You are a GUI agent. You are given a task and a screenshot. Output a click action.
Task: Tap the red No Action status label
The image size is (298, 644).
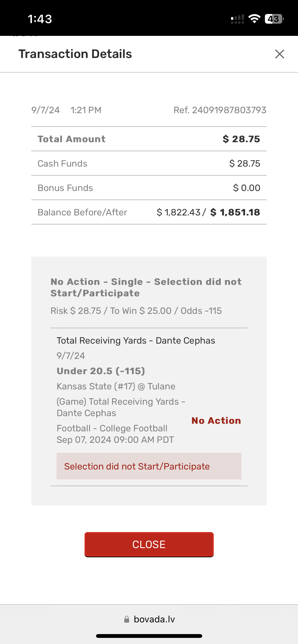click(216, 421)
